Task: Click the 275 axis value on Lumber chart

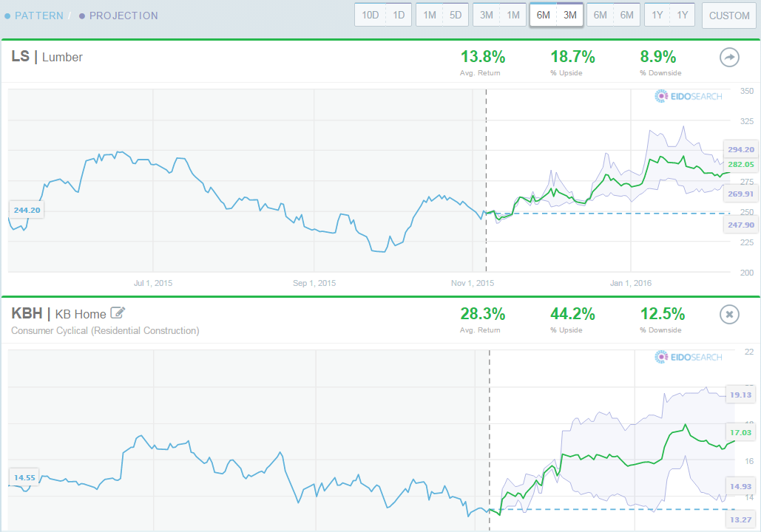Action: [747, 182]
